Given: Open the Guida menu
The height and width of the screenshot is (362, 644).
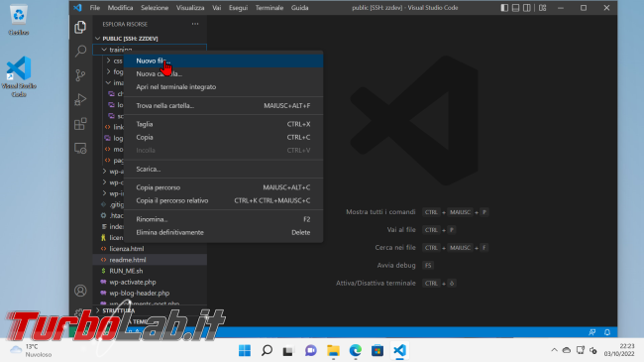Looking at the screenshot, I should click(300, 8).
